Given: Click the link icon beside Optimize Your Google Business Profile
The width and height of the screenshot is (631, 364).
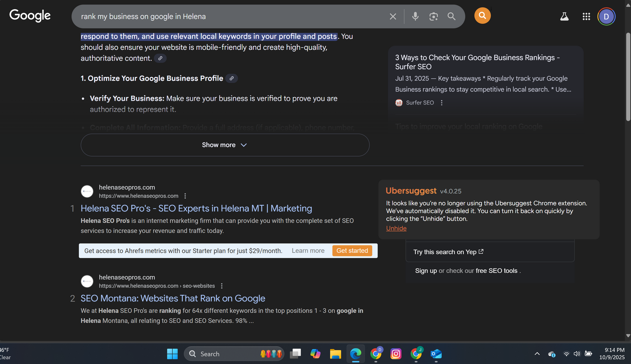Looking at the screenshot, I should pyautogui.click(x=232, y=78).
